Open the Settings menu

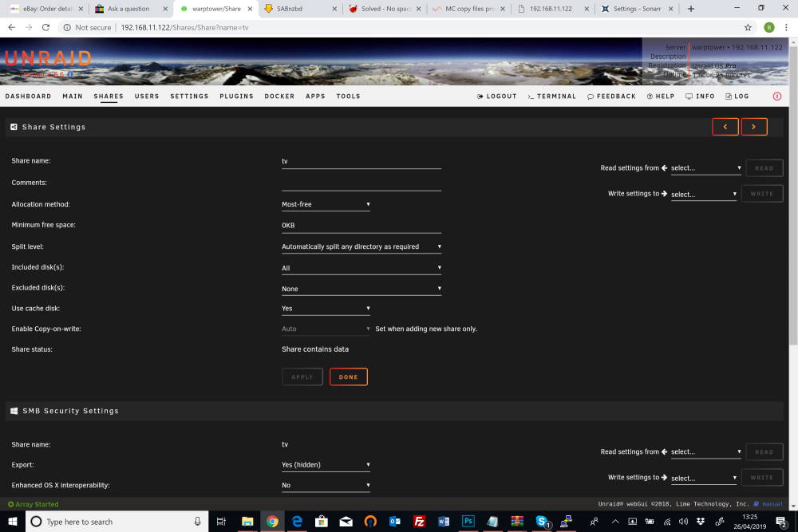coord(189,97)
